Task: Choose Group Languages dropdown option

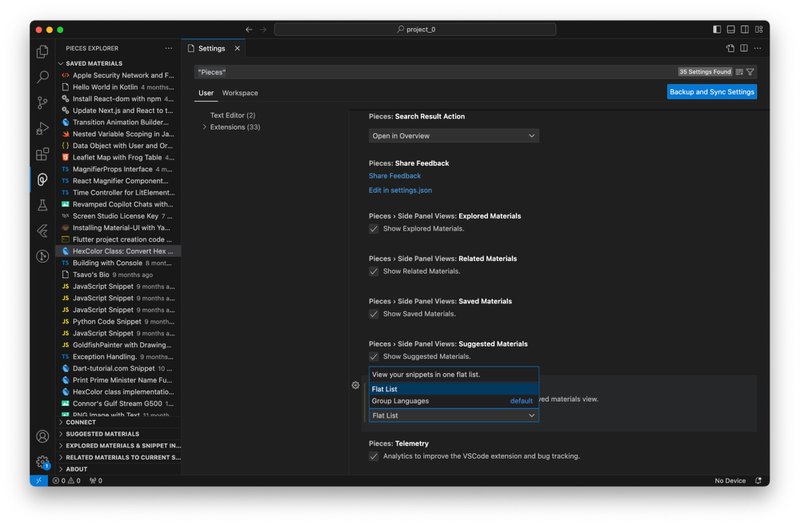Action: pos(454,401)
